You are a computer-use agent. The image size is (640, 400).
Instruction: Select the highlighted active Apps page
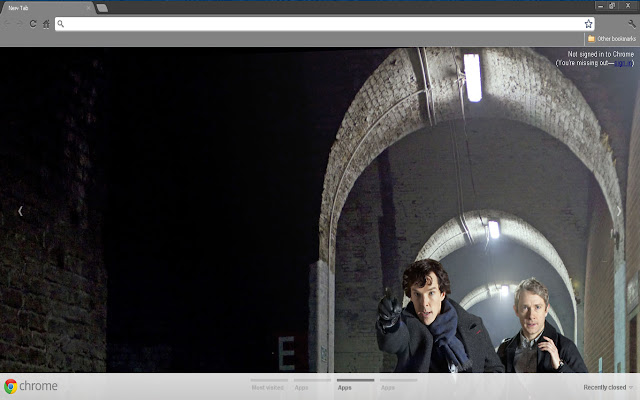[355, 386]
